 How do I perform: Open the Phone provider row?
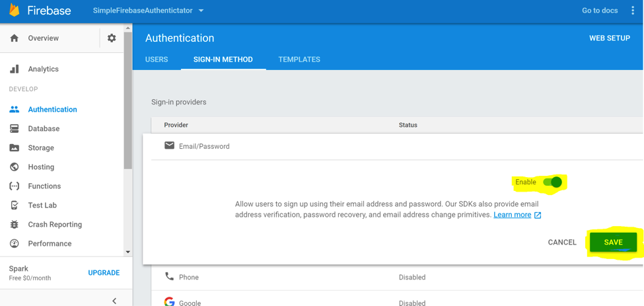[x=397, y=277]
